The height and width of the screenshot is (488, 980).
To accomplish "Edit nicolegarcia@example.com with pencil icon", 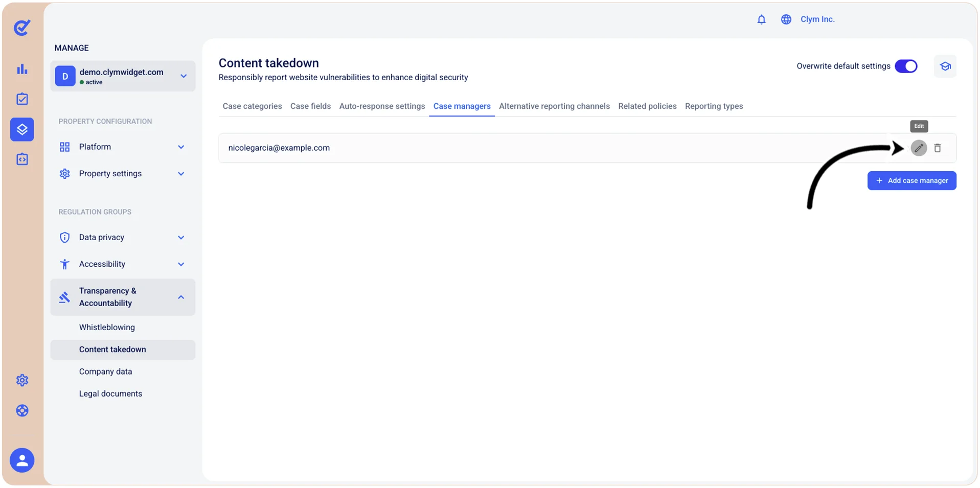I will (919, 148).
